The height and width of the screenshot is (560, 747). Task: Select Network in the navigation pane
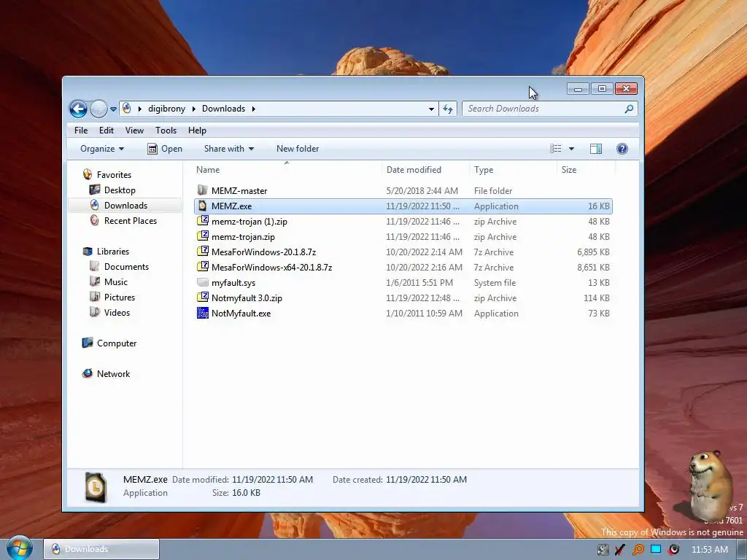tap(113, 374)
